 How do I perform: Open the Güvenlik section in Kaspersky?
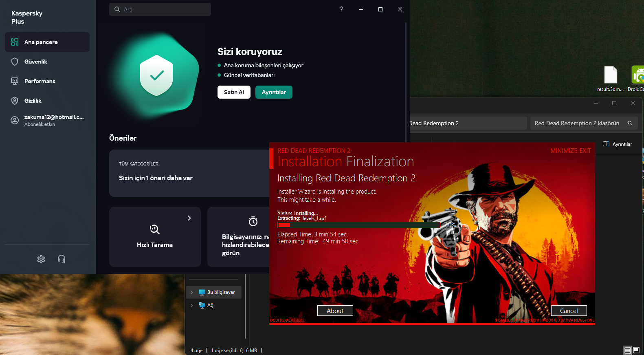[x=47, y=62]
